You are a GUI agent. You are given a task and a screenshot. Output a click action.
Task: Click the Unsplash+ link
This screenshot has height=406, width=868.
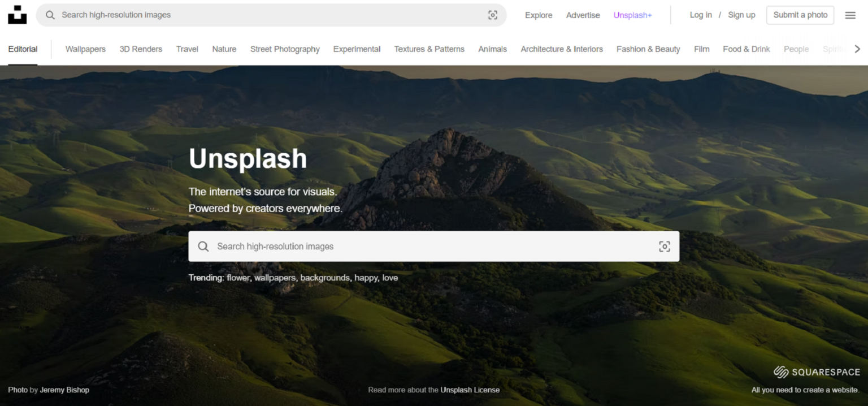(x=632, y=15)
